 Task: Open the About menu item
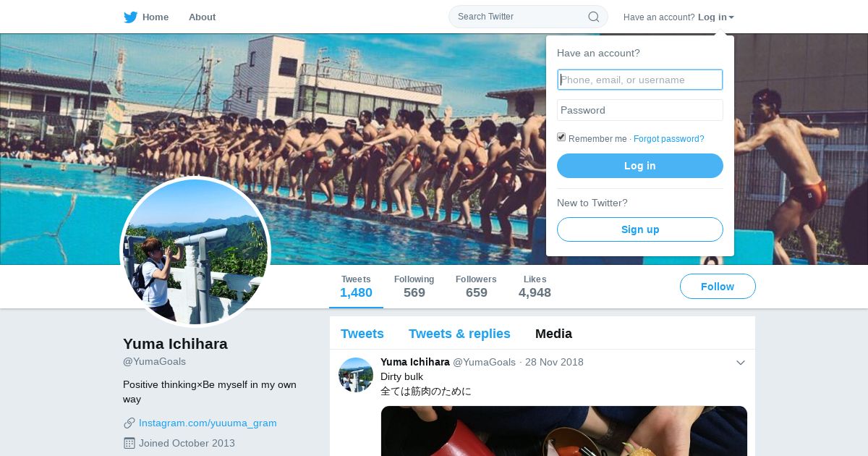pos(202,17)
